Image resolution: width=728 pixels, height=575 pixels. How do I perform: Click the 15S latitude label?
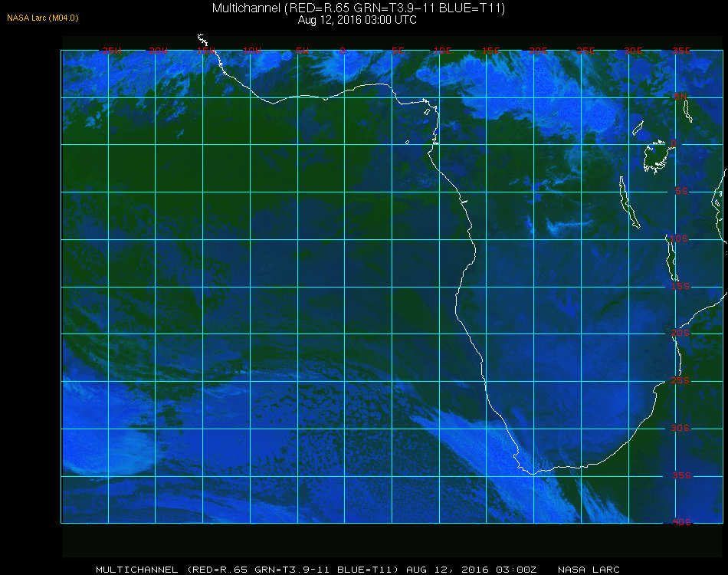(680, 286)
